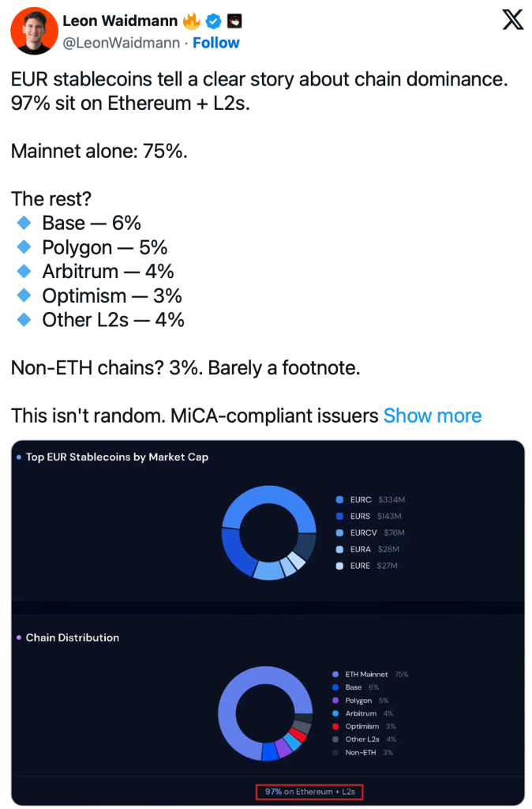Click Leon Waidmann's profile avatar
This screenshot has width=532, height=809.
pos(33,31)
